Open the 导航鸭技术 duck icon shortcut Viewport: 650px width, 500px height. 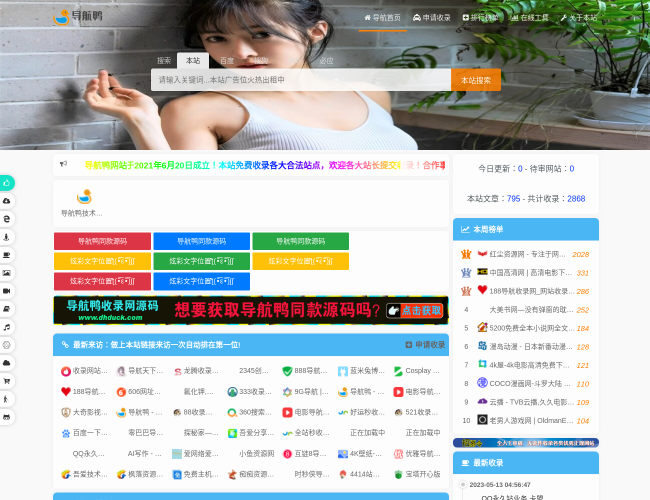[84, 202]
